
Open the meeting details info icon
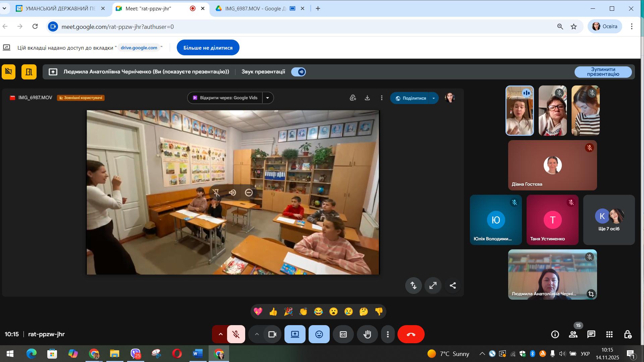pos(555,334)
